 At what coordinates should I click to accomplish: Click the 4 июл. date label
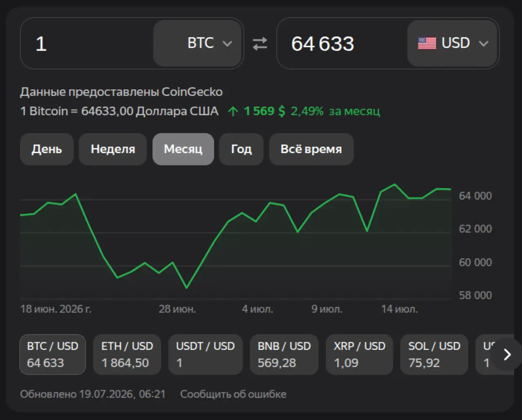point(257,309)
